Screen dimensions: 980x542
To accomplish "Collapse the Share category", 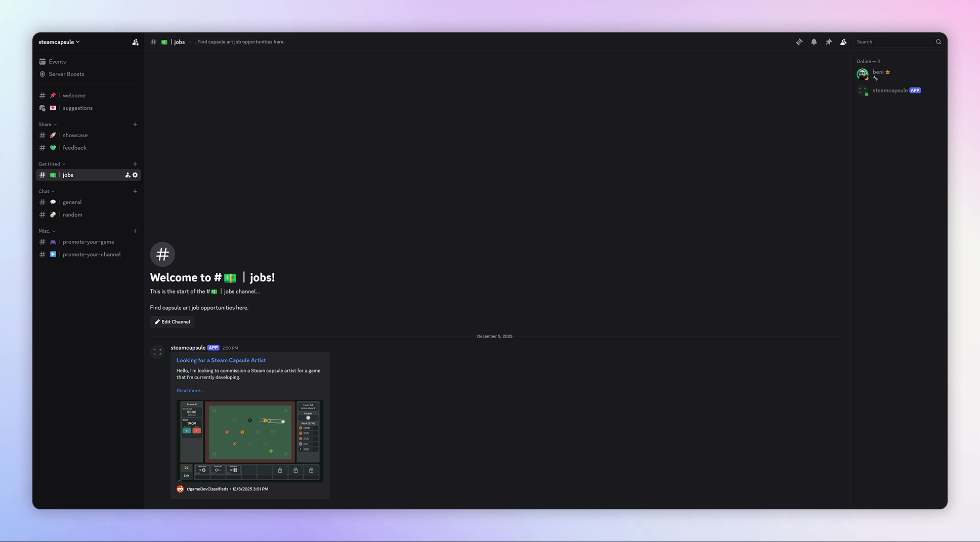I will click(48, 124).
